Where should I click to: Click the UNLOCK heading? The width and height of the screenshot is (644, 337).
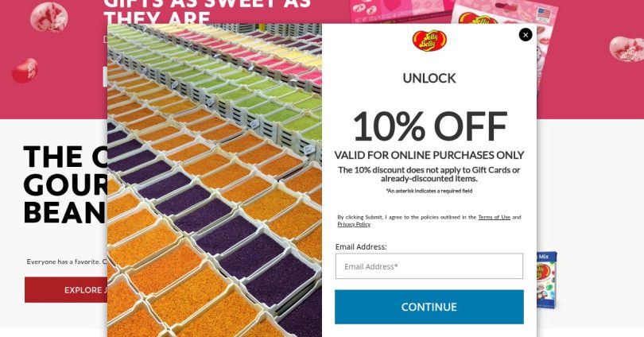[429, 78]
